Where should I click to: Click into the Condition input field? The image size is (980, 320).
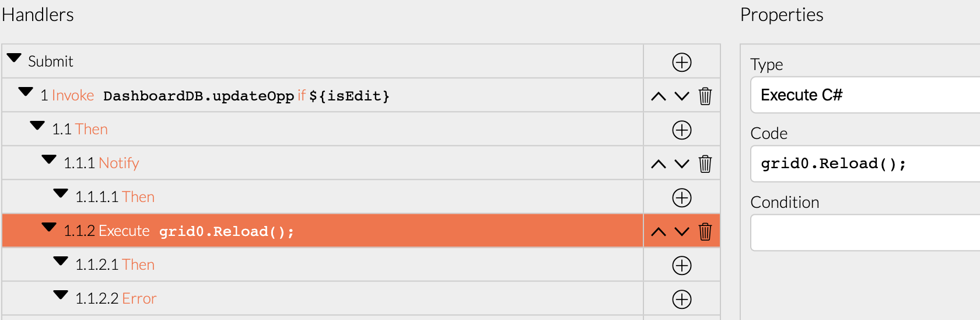(x=865, y=233)
